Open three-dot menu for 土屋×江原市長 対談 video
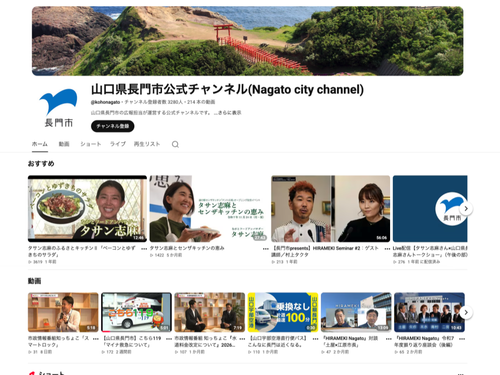 coord(389,339)
